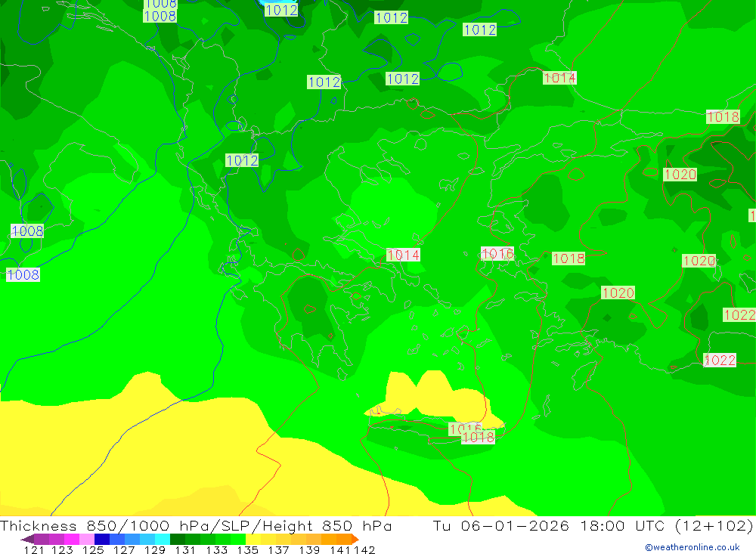Screen dimensions: 756x554
Task: Click legend value 129
Action: point(155,549)
